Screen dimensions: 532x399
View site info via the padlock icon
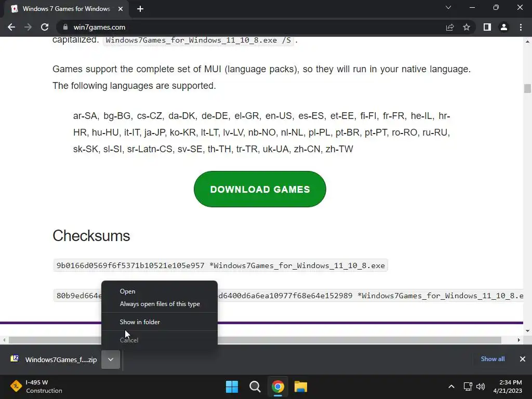65,27
